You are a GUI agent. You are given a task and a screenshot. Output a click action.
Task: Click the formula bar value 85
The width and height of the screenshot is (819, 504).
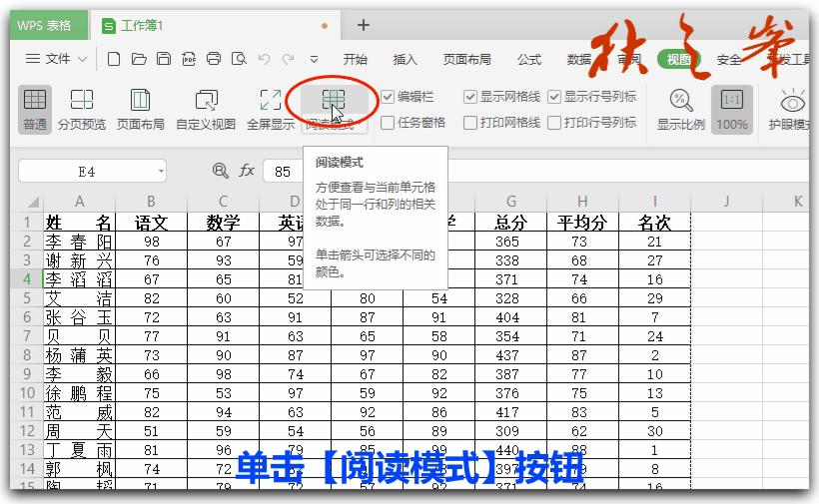(283, 171)
